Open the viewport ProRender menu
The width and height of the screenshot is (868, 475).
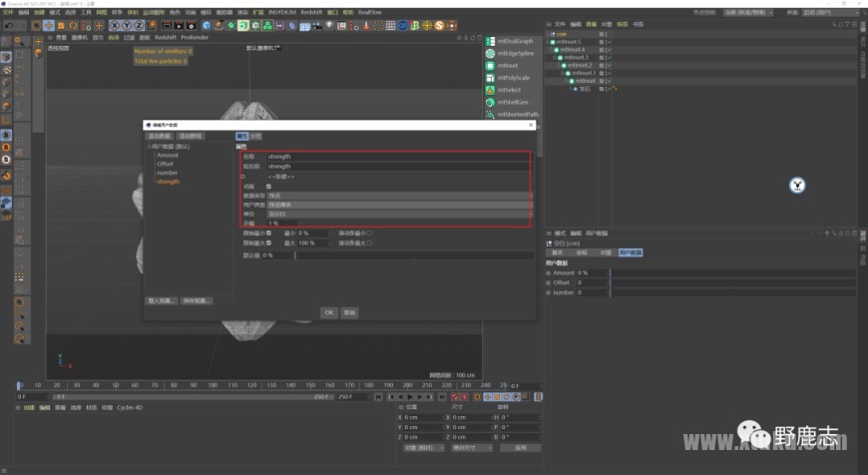[195, 38]
